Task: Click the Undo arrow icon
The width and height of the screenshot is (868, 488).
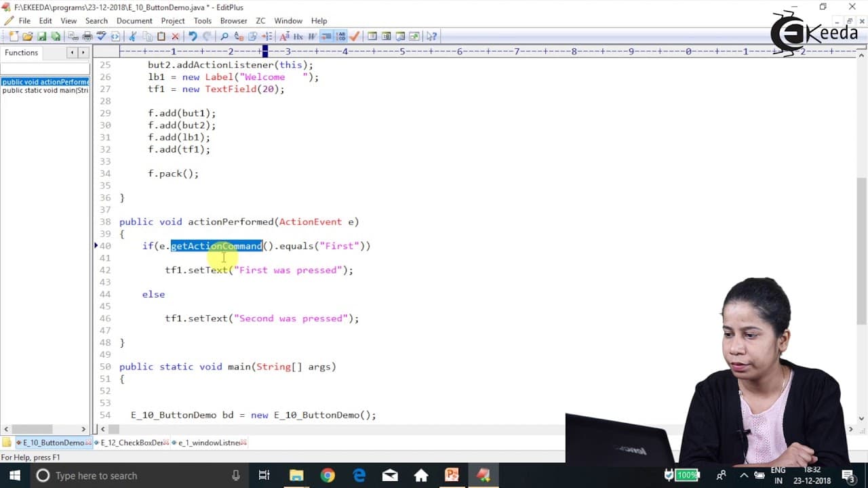Action: coord(193,36)
